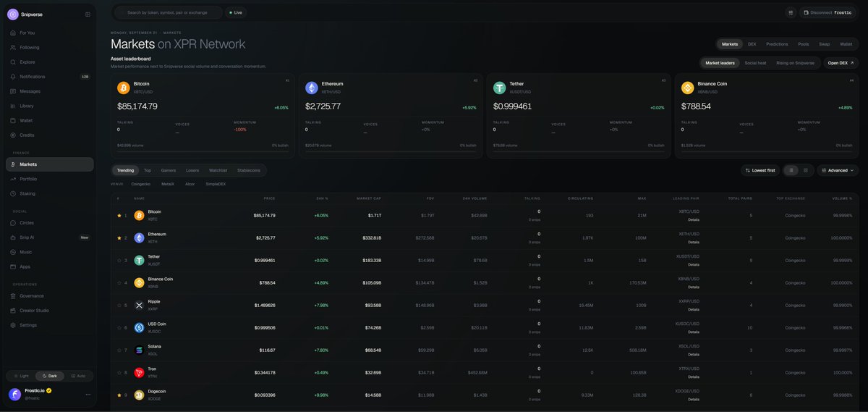868x412 pixels.
Task: Open the Circles icon in sidebar
Action: [x=13, y=223]
